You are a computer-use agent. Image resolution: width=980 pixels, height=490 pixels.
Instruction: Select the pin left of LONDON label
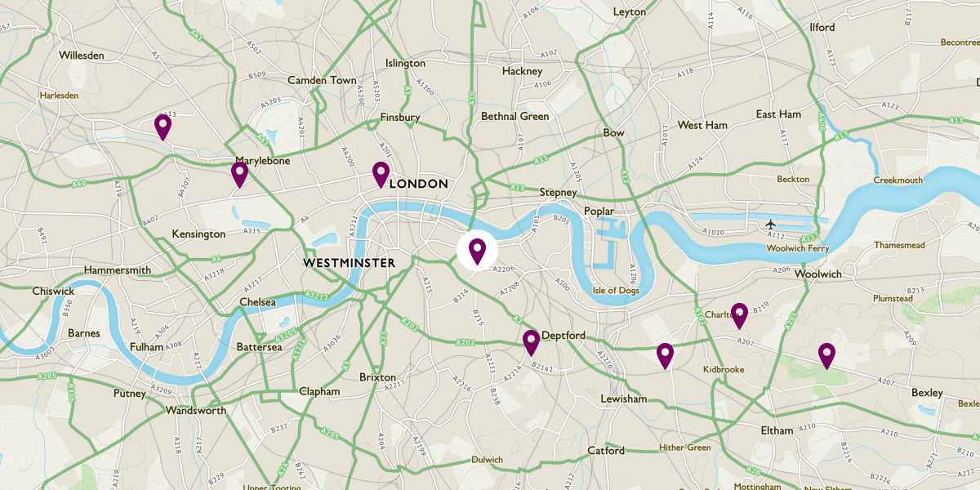point(381,175)
